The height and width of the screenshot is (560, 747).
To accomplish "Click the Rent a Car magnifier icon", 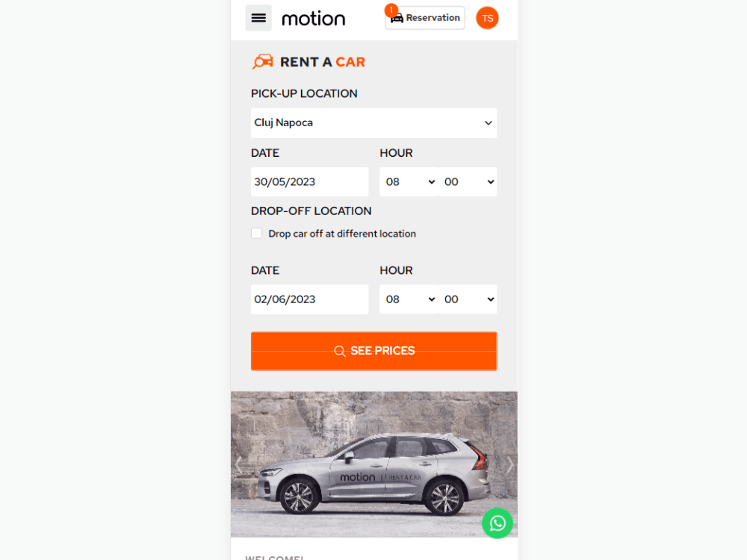I will pos(262,62).
